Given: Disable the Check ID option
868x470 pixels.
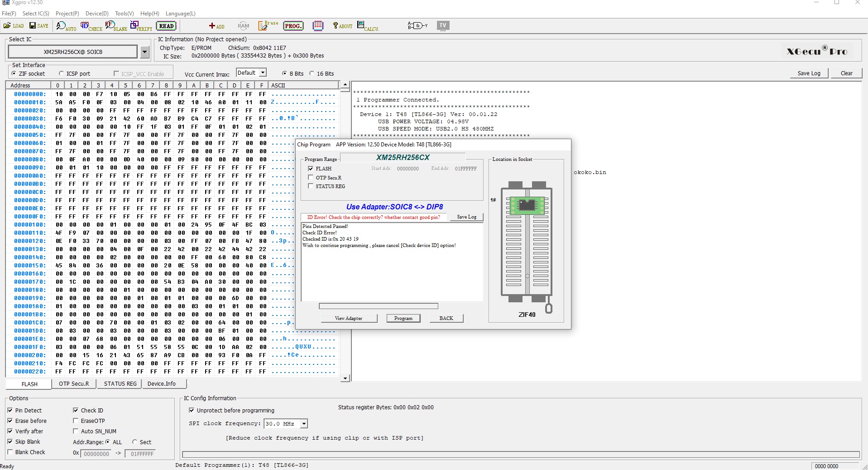Looking at the screenshot, I should (76, 410).
